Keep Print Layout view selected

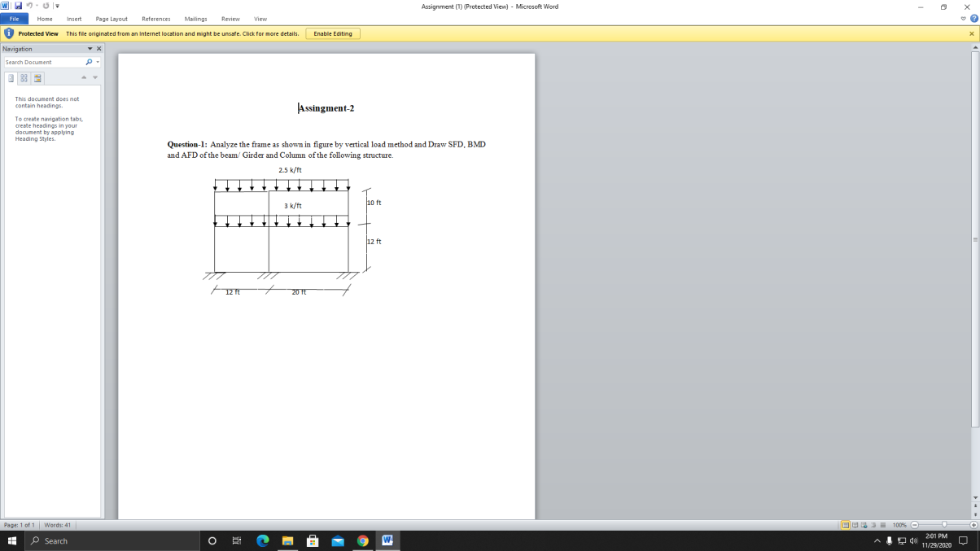844,525
